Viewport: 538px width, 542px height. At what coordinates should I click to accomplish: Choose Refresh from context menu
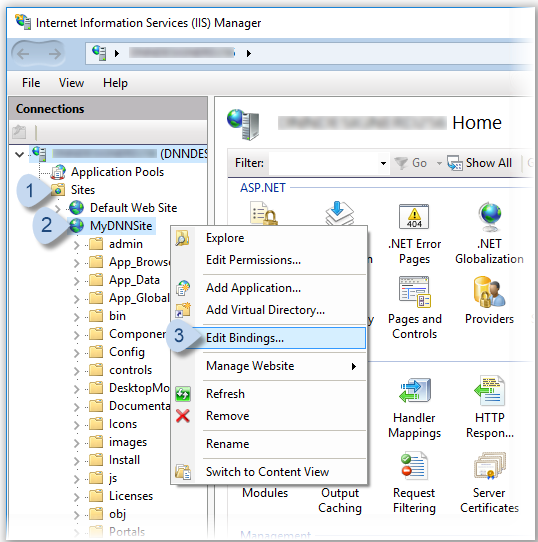(269, 394)
